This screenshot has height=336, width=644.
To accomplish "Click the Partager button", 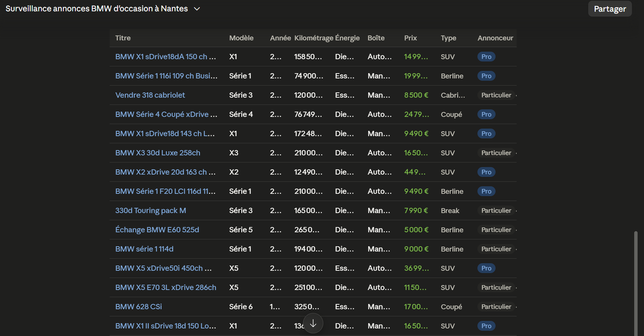I will point(610,9).
